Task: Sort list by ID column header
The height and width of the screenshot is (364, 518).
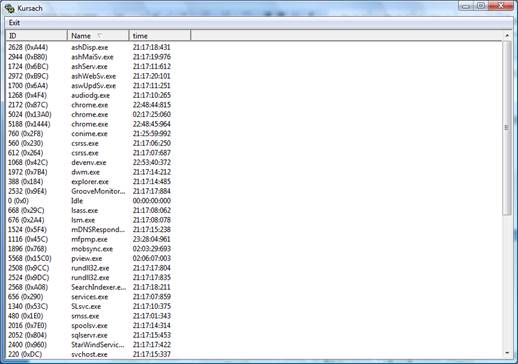Action: pos(37,36)
